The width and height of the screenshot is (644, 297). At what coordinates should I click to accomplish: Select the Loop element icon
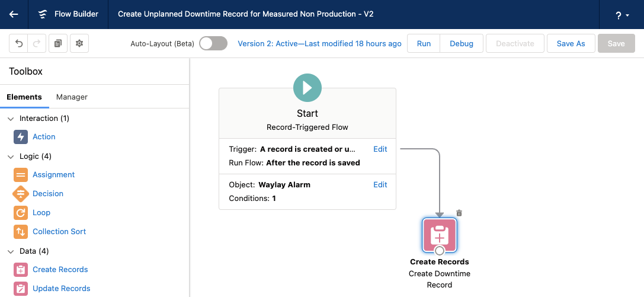(21, 213)
